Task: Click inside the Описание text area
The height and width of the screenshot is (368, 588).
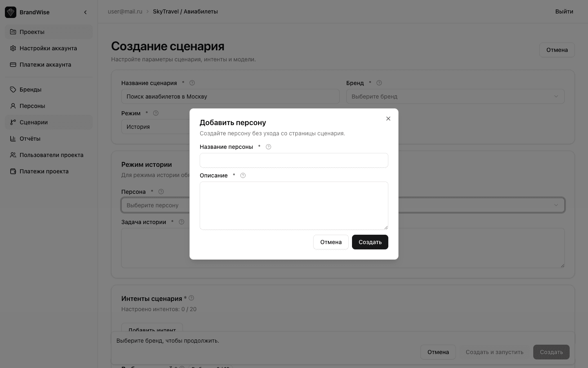Action: tap(294, 206)
